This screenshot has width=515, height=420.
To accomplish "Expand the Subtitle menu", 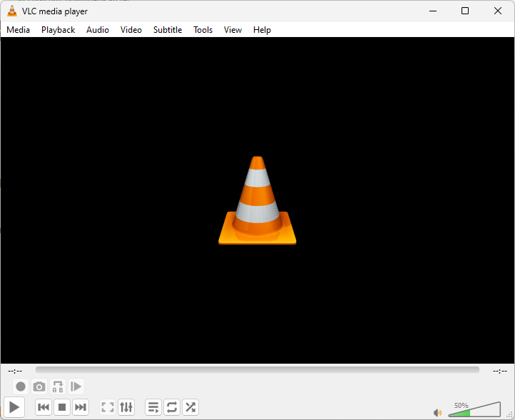I will [x=168, y=30].
